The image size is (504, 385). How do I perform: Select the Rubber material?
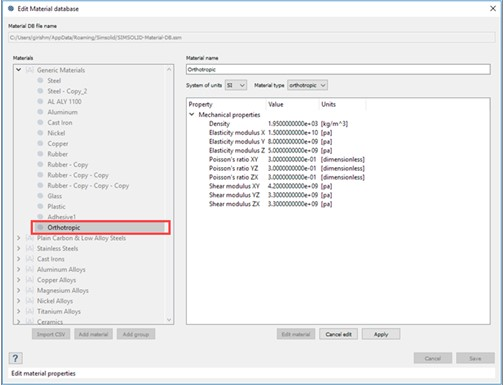click(x=58, y=154)
